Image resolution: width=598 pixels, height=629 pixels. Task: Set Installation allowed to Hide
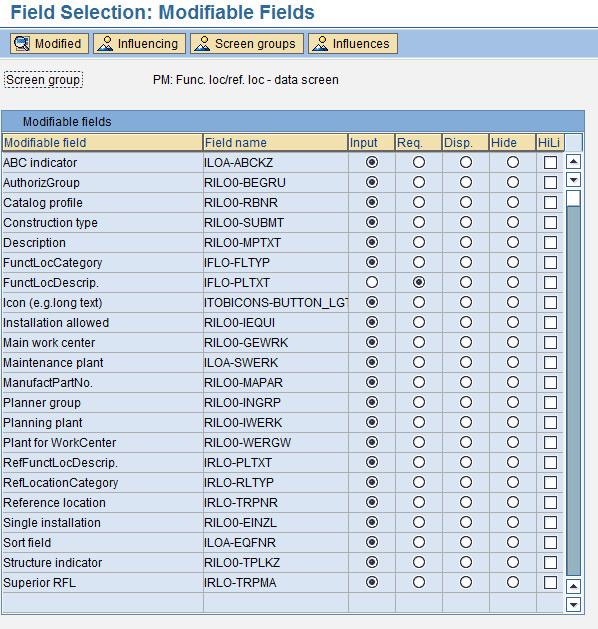513,322
